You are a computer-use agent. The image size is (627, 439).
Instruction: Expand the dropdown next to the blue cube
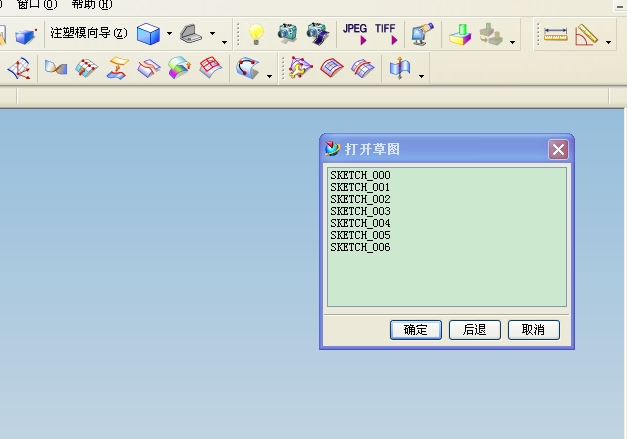[x=169, y=34]
